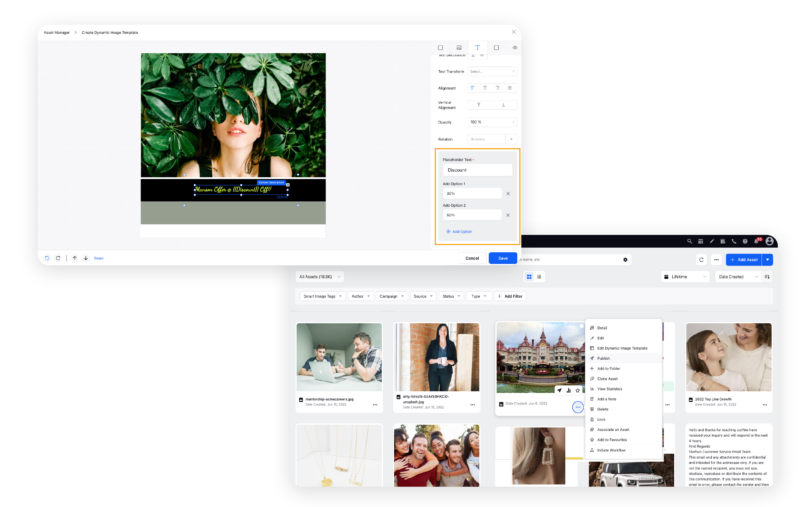This screenshot has width=812, height=507.
Task: Move selected layer up using the arrow icon
Action: pyautogui.click(x=74, y=258)
